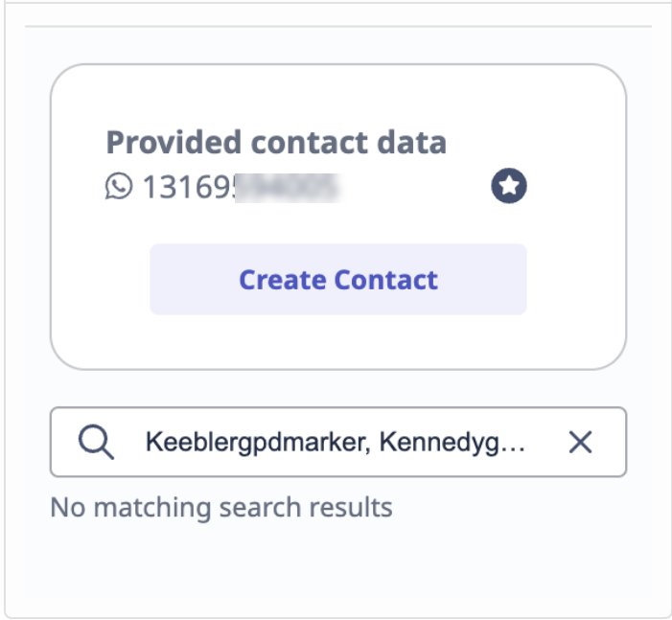The image size is (672, 620).
Task: Select the Provided contact data heading
Action: click(x=276, y=142)
